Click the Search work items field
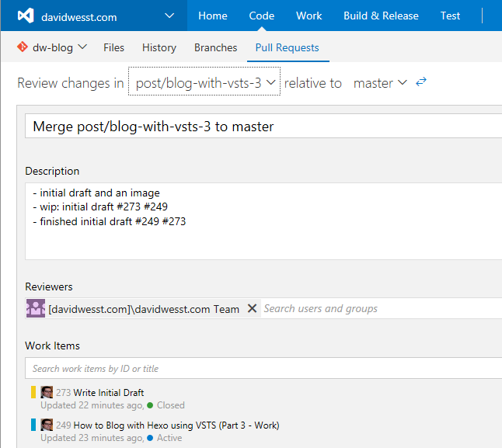 (263, 368)
